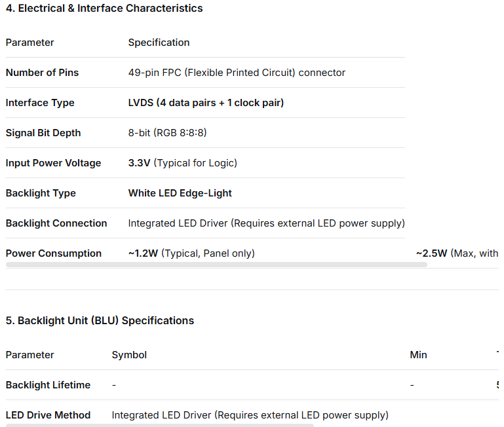Select the Input Power Voltage label

[53, 163]
